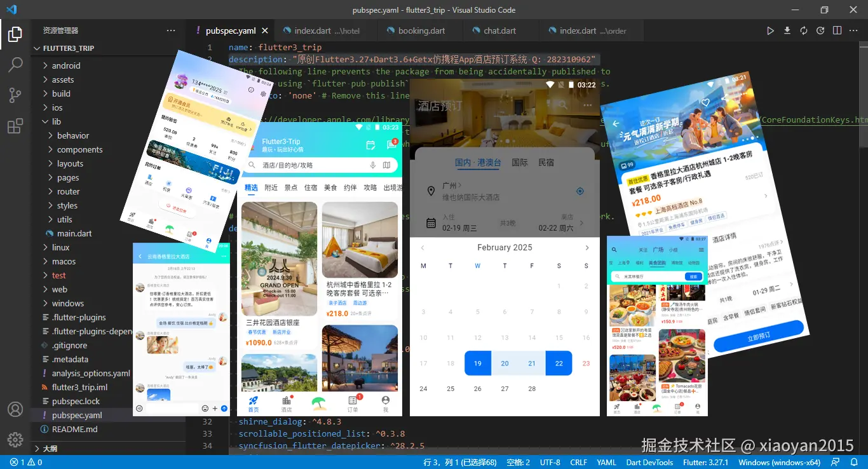Click the Get Packages download icon
868x469 pixels.
pos(787,31)
